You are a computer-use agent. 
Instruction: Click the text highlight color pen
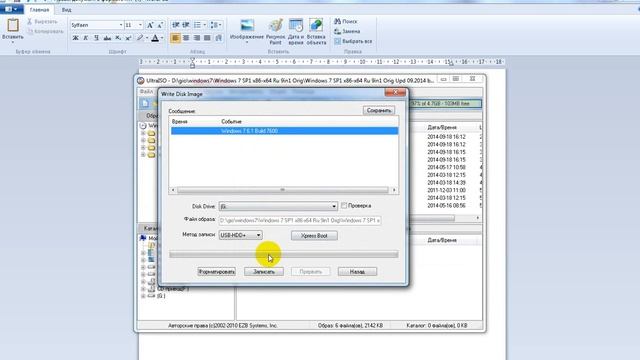coord(140,38)
